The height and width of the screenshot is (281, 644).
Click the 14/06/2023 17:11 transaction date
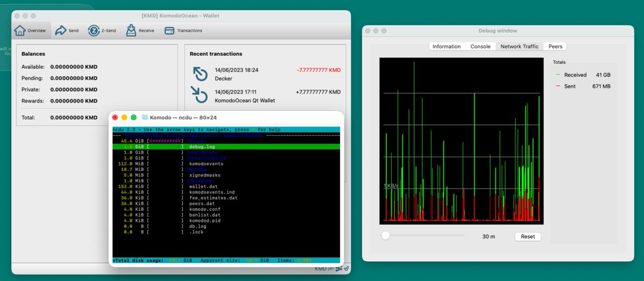pyautogui.click(x=236, y=92)
